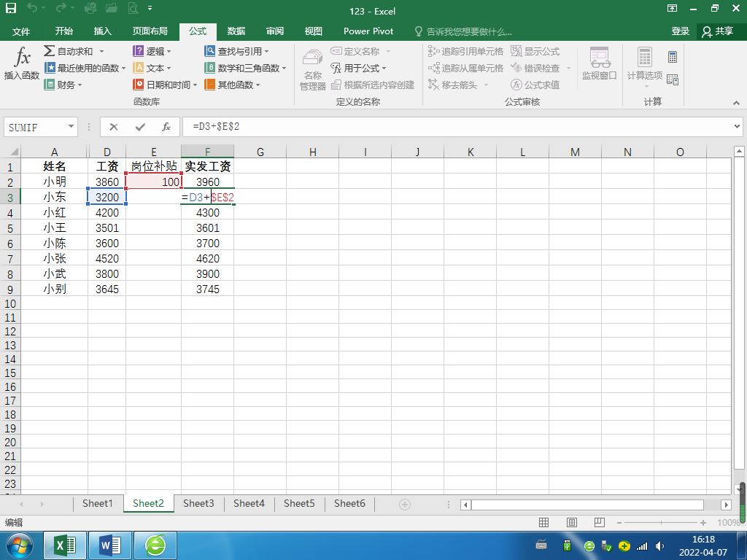Switch to Page Break Preview icon
The width and height of the screenshot is (747, 560).
tap(600, 522)
